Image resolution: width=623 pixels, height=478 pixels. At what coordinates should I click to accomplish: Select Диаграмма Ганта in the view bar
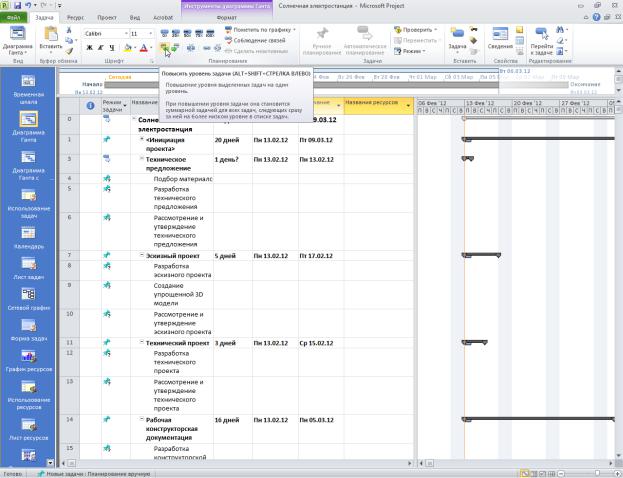[29, 127]
